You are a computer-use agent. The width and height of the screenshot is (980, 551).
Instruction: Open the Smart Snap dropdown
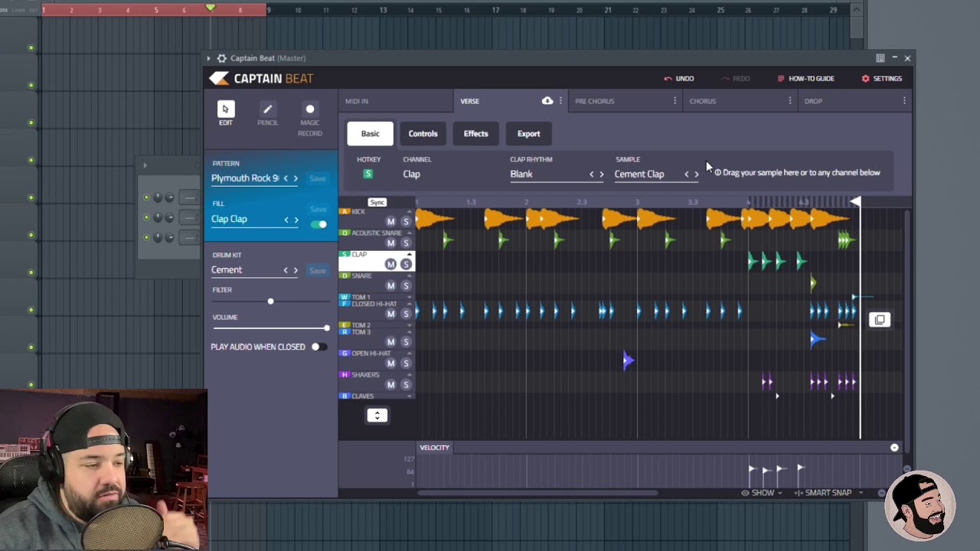tap(828, 493)
